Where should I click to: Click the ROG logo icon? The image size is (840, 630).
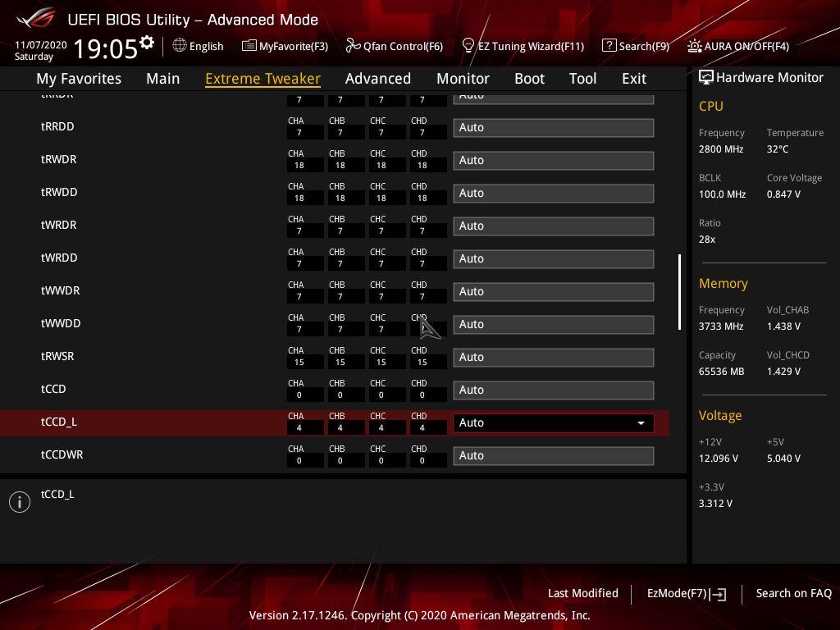pos(35,18)
